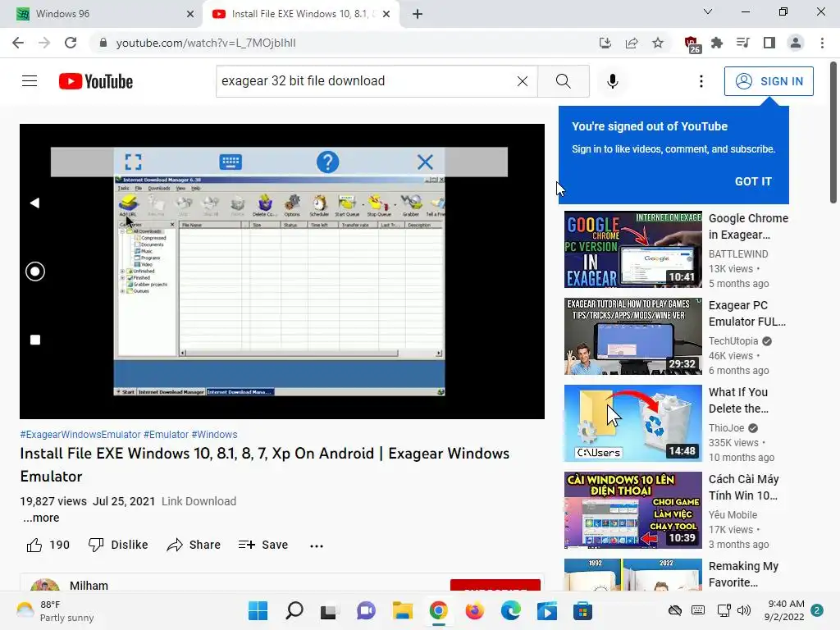Open Microsoft Store from taskbar
The width and height of the screenshot is (840, 630).
pyautogui.click(x=582, y=610)
